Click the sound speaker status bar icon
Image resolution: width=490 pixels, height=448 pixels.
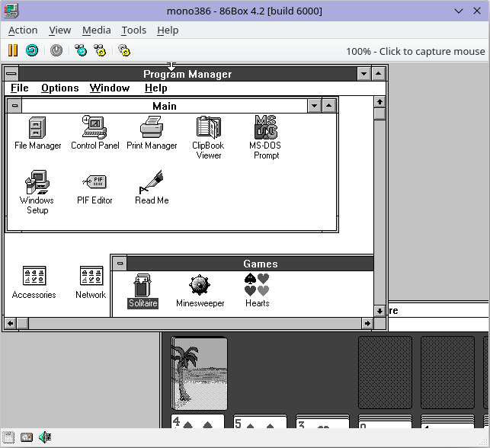(45, 437)
